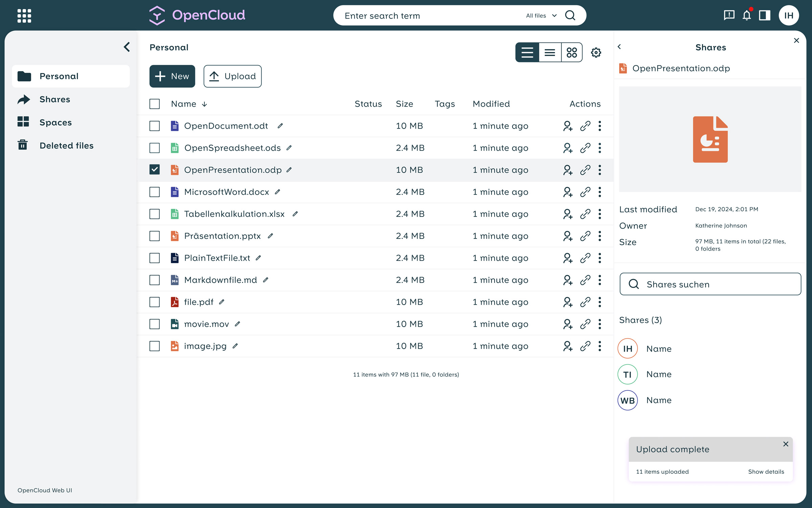Copy link for OpenPresentation.odp
Screen dimensions: 812x508
click(x=585, y=170)
